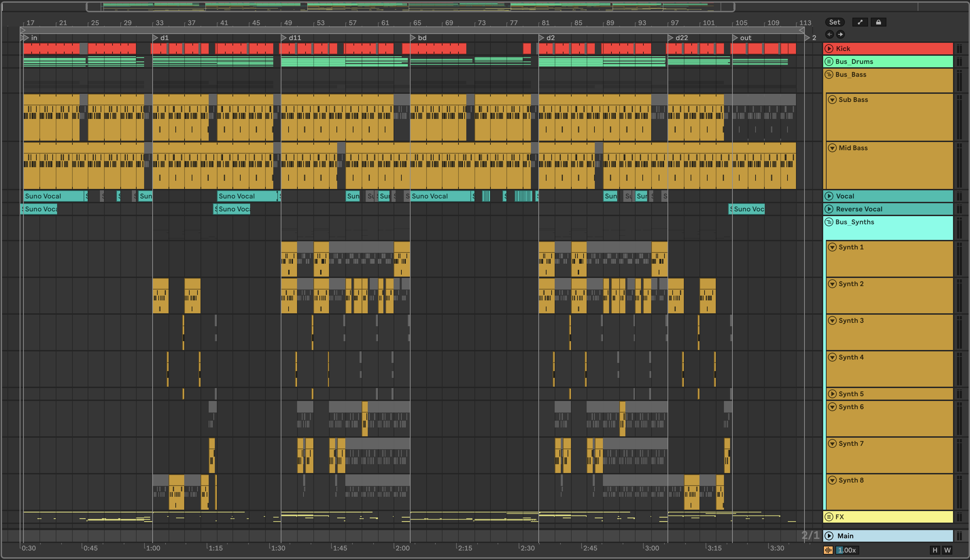Click the Set locator button

834,22
